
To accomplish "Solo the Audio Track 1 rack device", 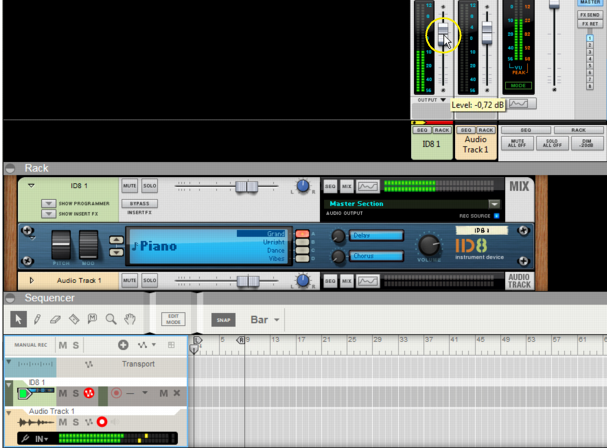I will pos(149,281).
